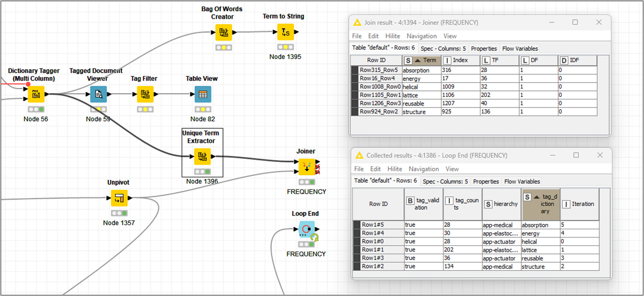Select the Unpivot node icon

[119, 198]
